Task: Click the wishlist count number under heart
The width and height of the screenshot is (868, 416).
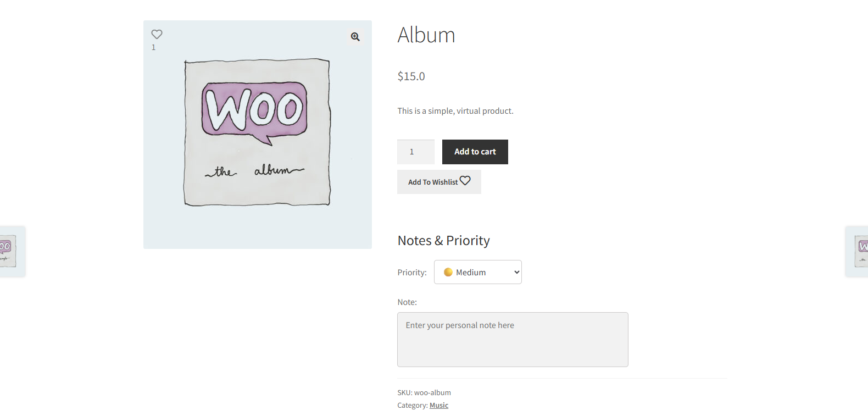Action: click(x=154, y=47)
